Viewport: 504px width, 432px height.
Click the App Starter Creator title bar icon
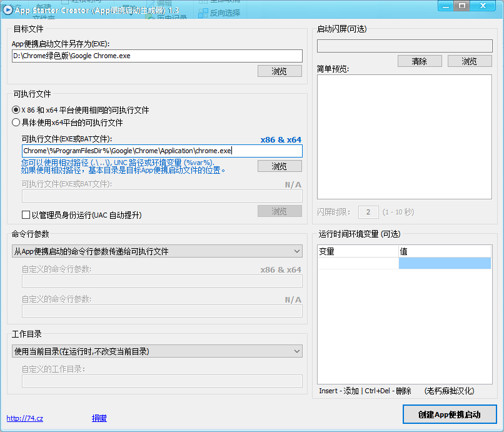tap(8, 10)
